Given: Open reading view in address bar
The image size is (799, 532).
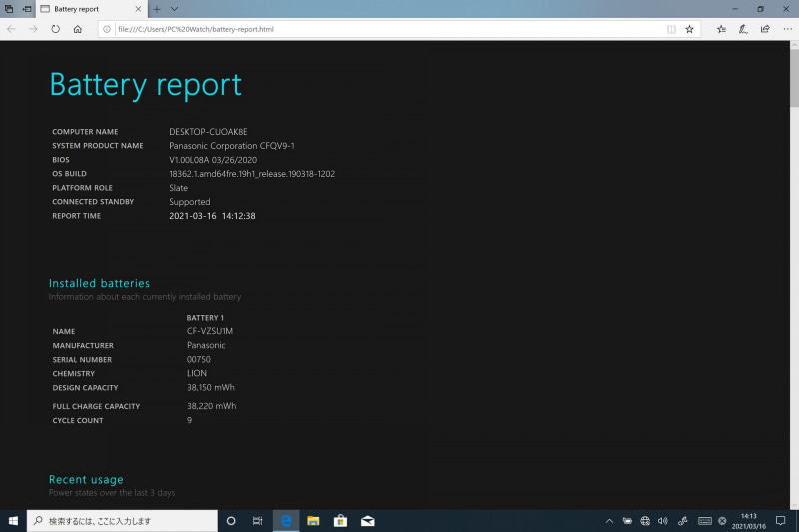Looking at the screenshot, I should point(671,29).
